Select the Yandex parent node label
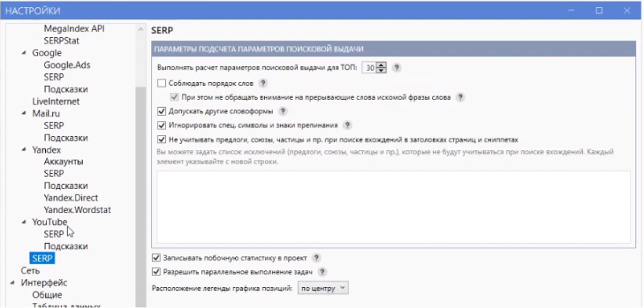644x308 pixels. pyautogui.click(x=47, y=150)
